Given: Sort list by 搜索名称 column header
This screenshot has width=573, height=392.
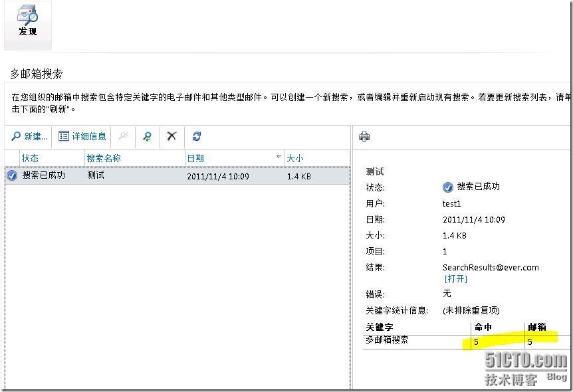Looking at the screenshot, I should [104, 158].
